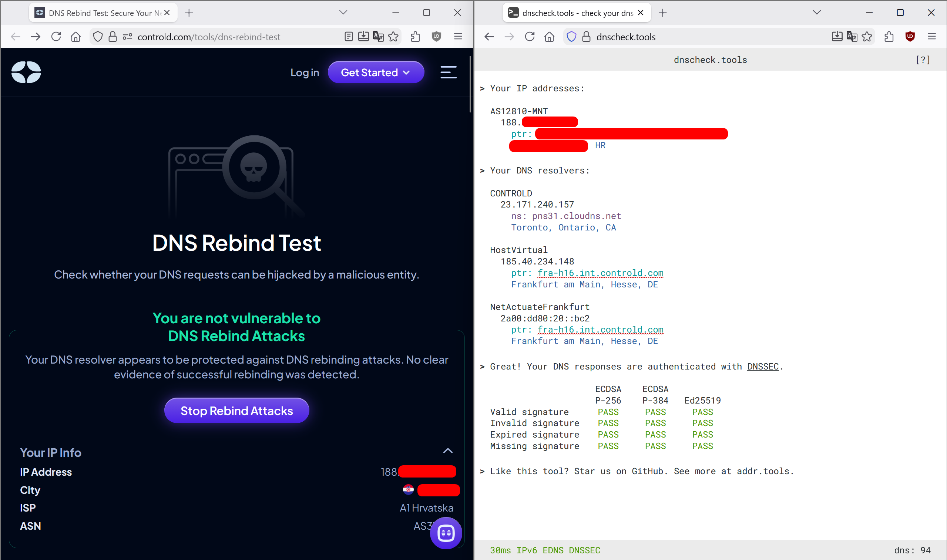This screenshot has height=560, width=947.
Task: Click the Control D logo icon
Action: click(26, 72)
